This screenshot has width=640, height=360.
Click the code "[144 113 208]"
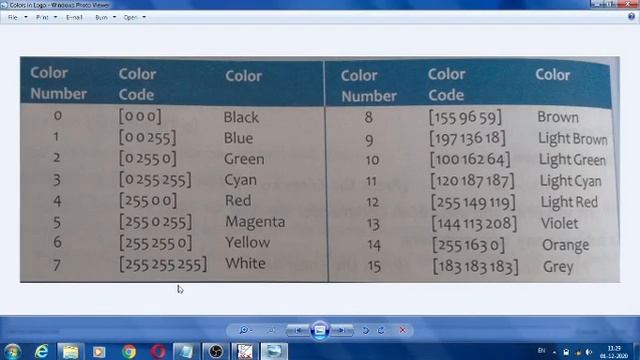[x=474, y=224]
